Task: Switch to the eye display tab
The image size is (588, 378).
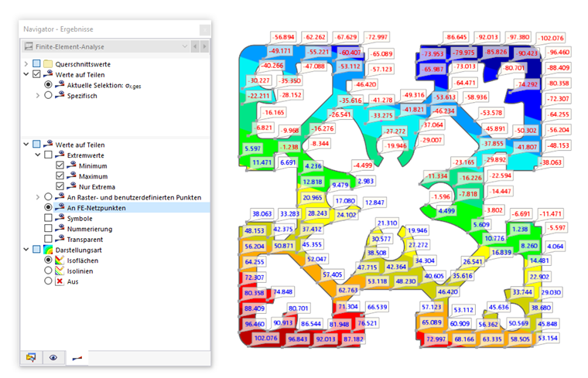Action: tap(53, 357)
